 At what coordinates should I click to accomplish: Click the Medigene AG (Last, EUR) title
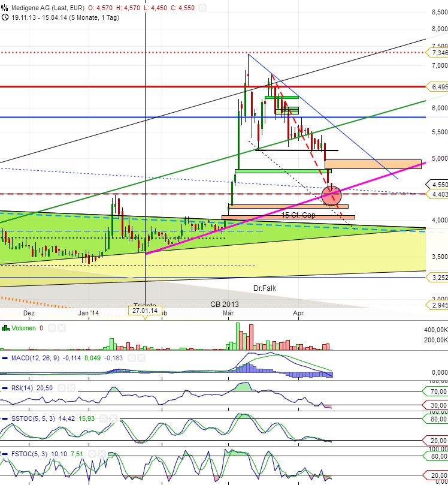point(48,8)
